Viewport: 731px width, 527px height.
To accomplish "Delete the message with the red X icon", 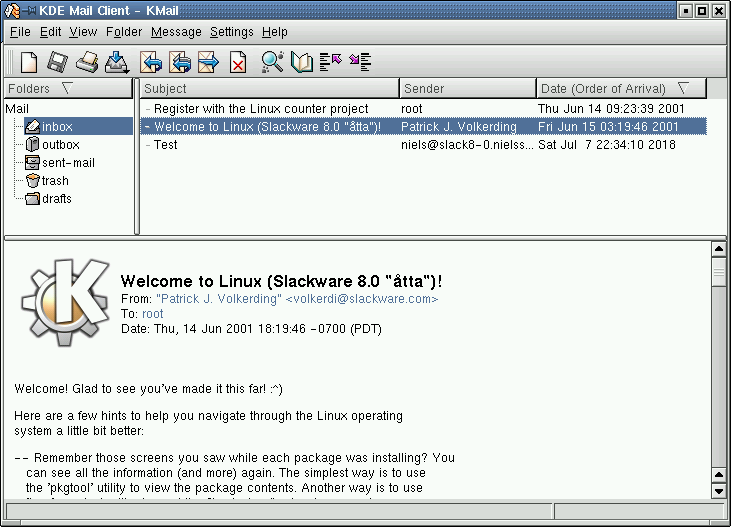I will [238, 64].
